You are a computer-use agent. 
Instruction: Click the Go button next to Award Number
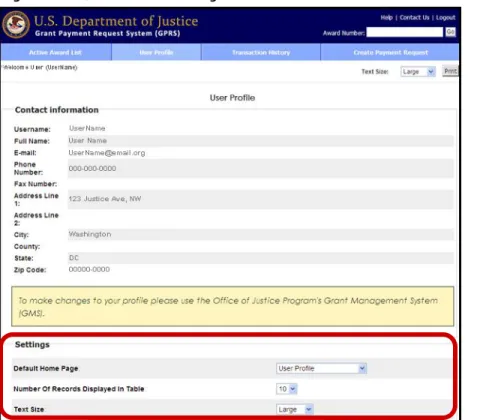click(450, 32)
